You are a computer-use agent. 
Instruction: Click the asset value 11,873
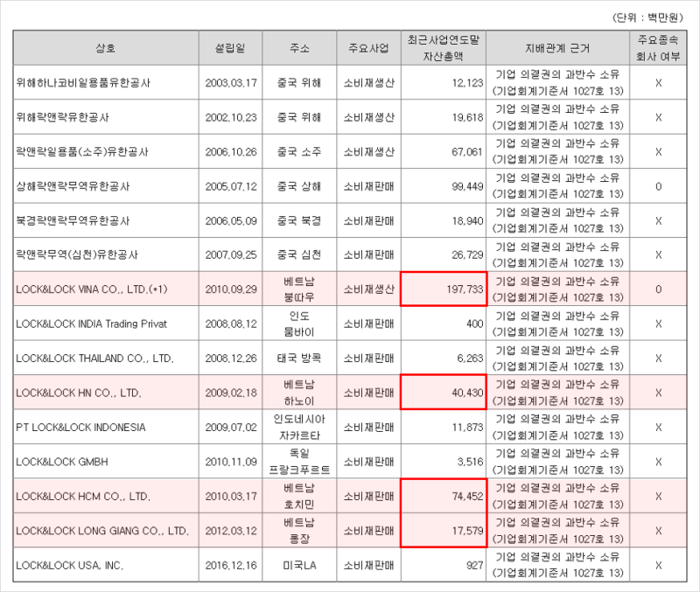pos(467,428)
